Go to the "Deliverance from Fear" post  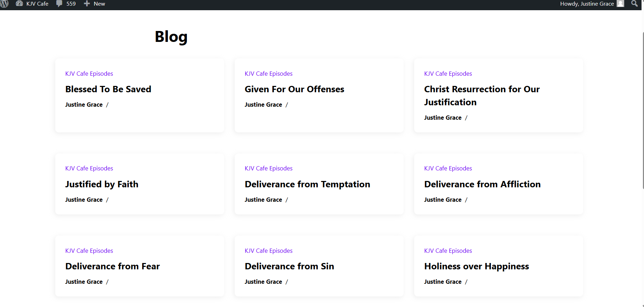point(112,266)
